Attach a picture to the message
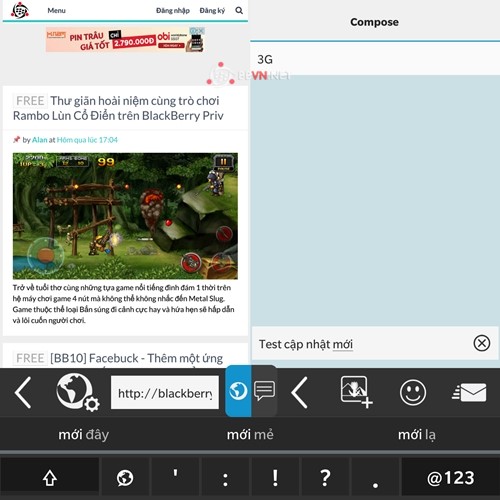Screen dimensions: 500x500 click(x=356, y=392)
